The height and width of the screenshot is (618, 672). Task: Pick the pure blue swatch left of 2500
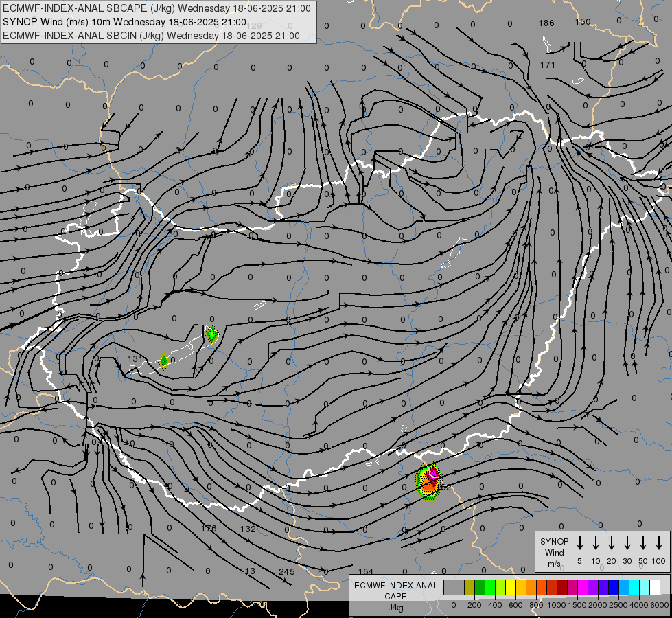(x=614, y=587)
